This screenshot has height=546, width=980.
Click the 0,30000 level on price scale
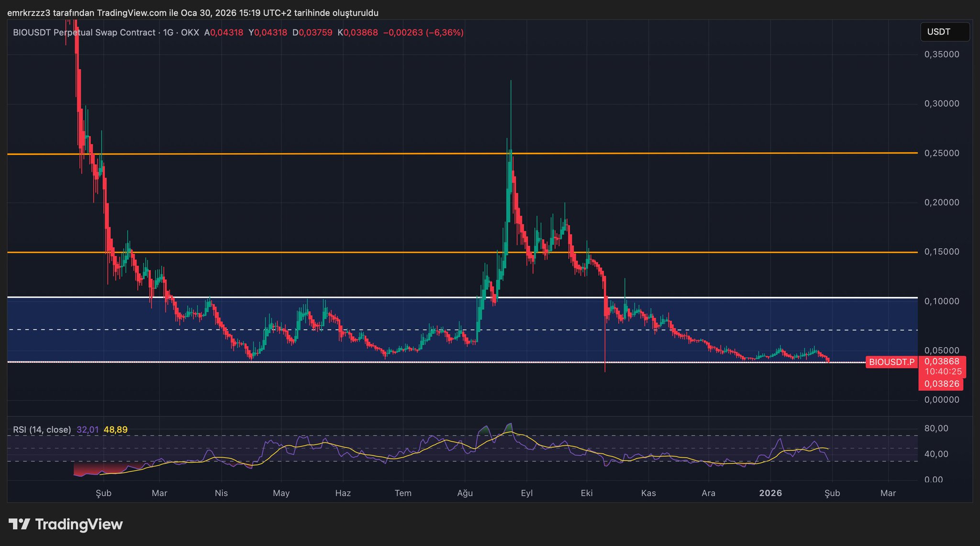[941, 103]
